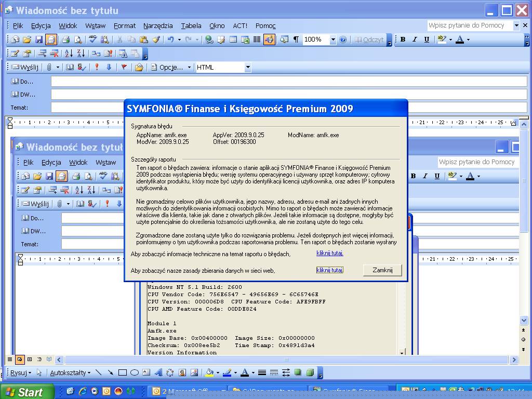Run the spelling check (ABC checkmark) icon
Screen dimensions: 532x399
coord(92,39)
